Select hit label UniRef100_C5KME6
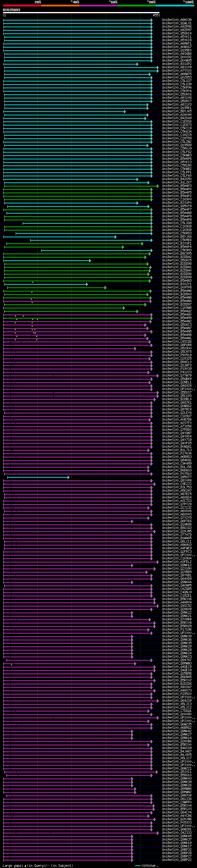 click(177, 240)
